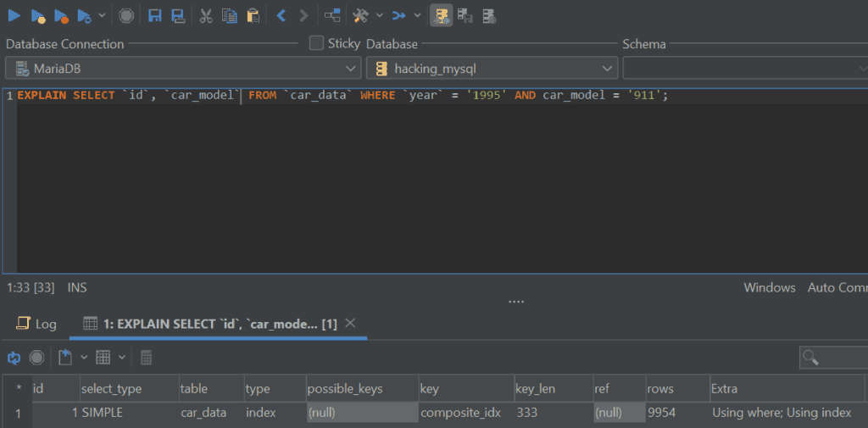Click the type column header
Image resolution: width=868 pixels, height=428 pixels.
point(275,389)
